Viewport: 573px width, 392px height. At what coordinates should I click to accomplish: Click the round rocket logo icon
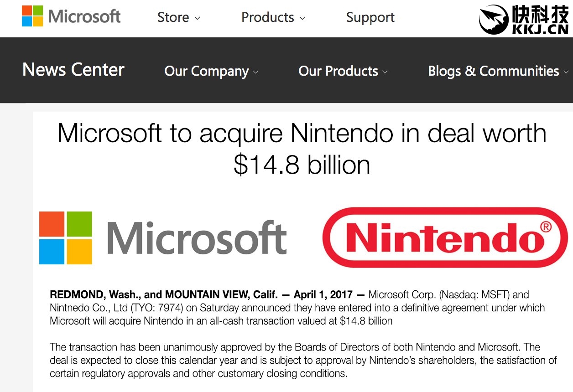494,20
